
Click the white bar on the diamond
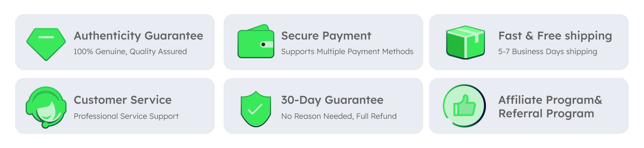tap(46, 37)
